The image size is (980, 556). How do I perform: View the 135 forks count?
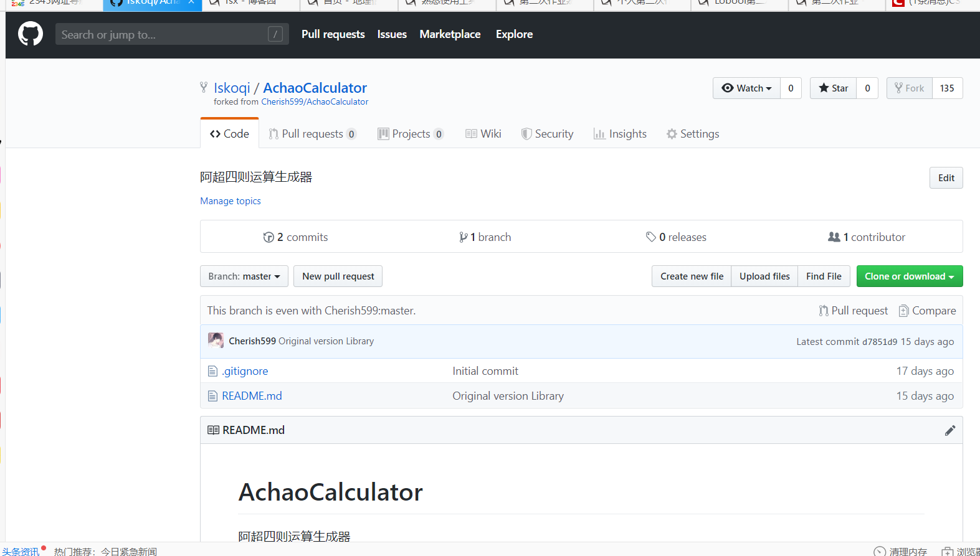[x=947, y=88]
